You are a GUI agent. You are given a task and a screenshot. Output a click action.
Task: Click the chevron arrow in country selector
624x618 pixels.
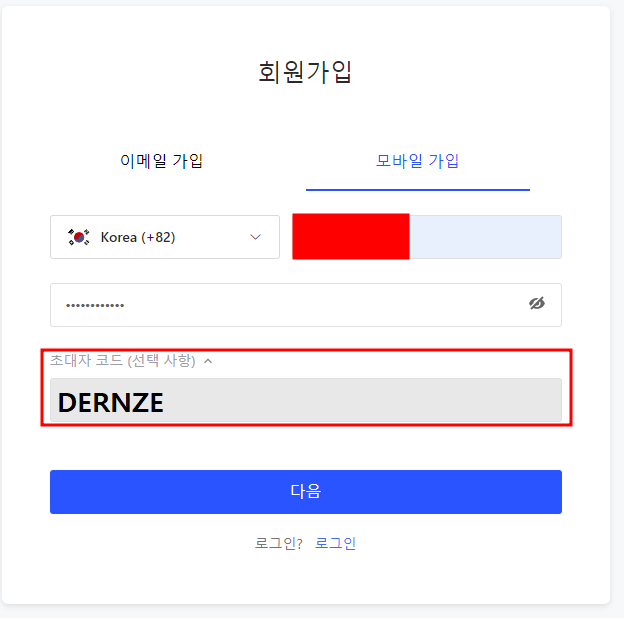[255, 237]
